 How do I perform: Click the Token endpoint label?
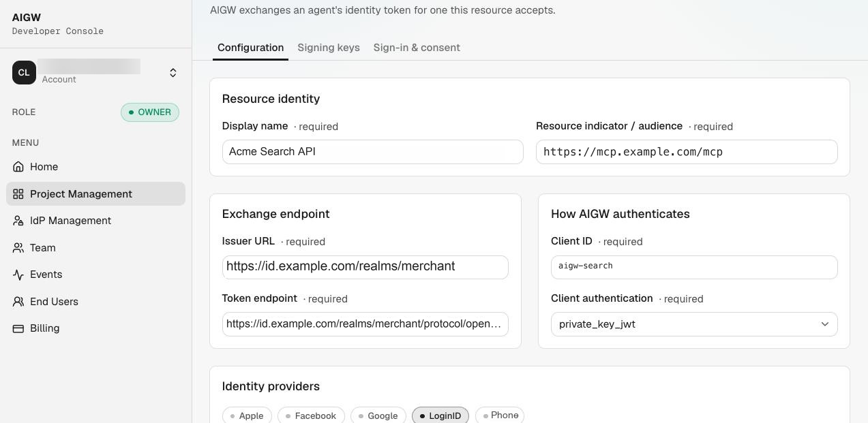click(259, 298)
